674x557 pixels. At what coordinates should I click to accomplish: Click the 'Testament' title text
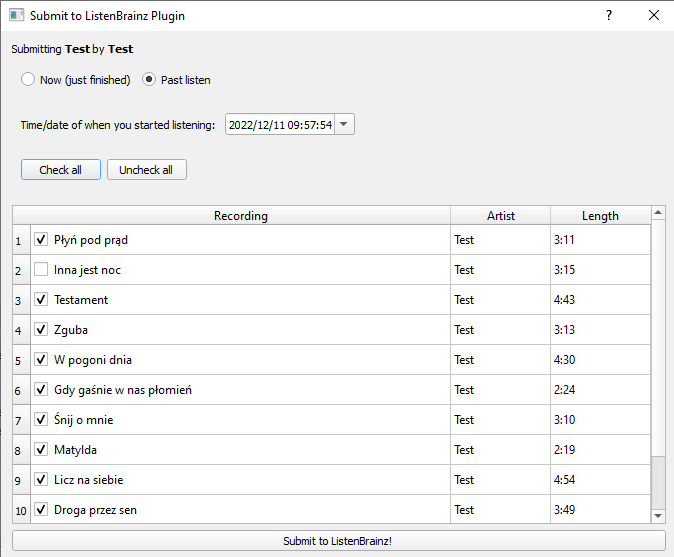pyautogui.click(x=81, y=300)
